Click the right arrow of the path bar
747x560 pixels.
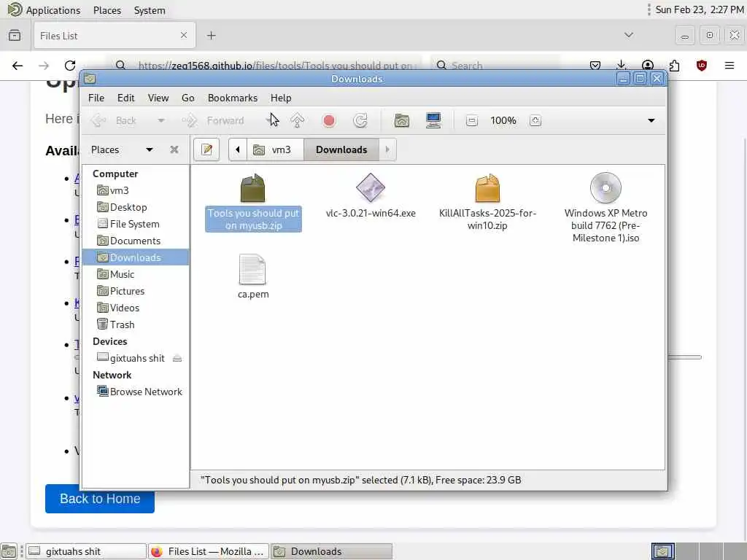(x=387, y=149)
